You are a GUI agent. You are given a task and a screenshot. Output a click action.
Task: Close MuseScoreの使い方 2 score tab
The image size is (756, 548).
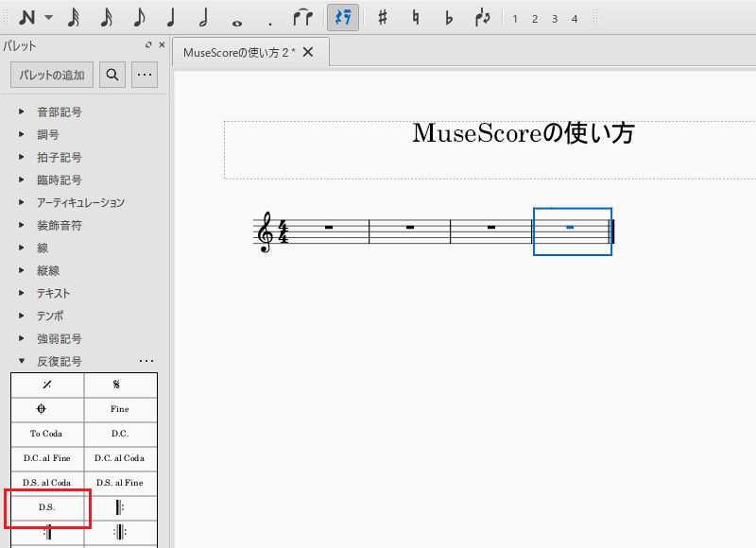click(308, 52)
